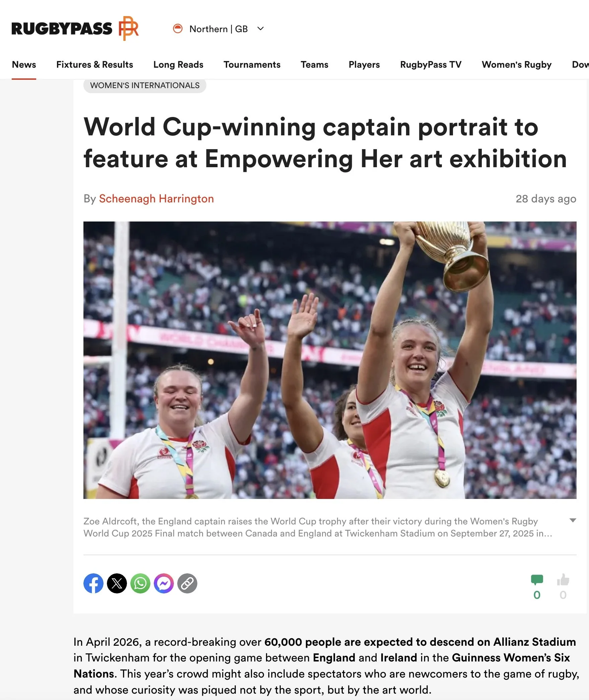Viewport: 589px width, 700px height.
Task: Open the Women's Rugby menu item
Action: coord(517,64)
